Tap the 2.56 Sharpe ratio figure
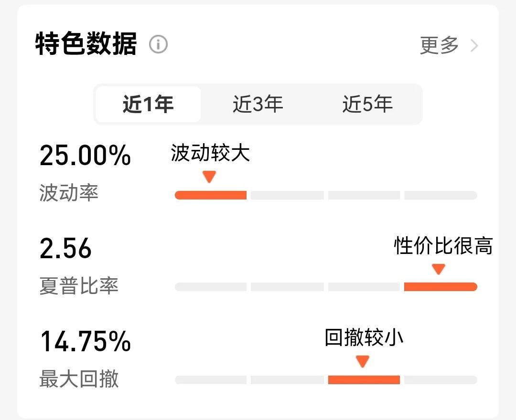Screen dimensions: 516x420 [x=65, y=248]
